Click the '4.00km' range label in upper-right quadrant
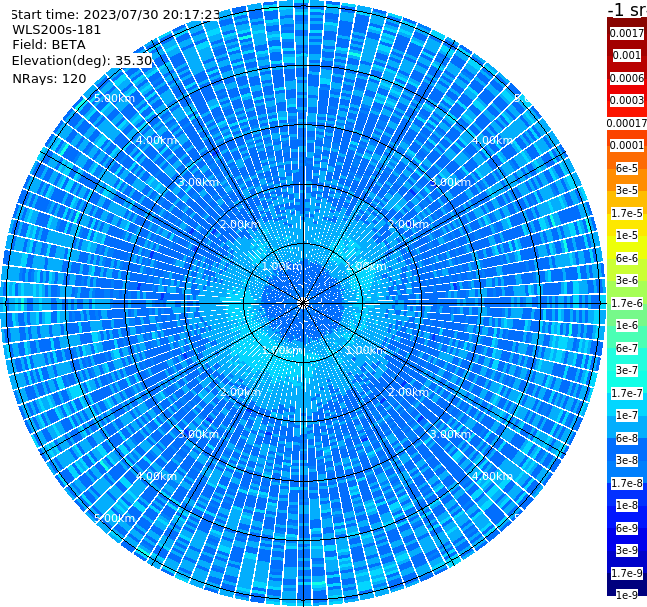The height and width of the screenshot is (607, 647). point(492,140)
